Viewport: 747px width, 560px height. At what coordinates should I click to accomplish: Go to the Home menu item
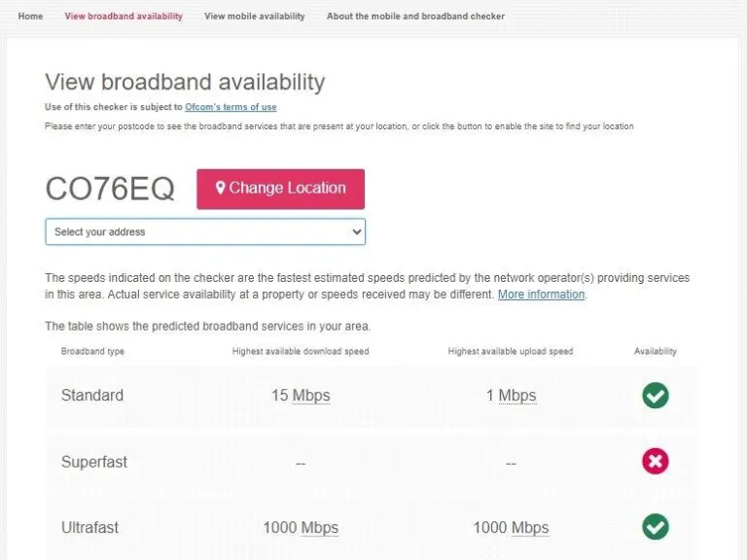point(30,17)
